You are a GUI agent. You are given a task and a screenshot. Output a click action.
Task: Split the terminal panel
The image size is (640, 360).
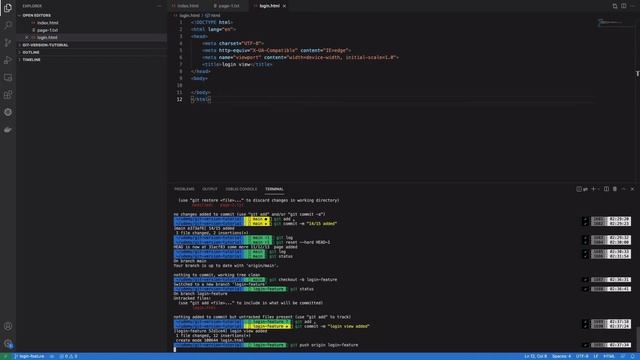(607, 189)
